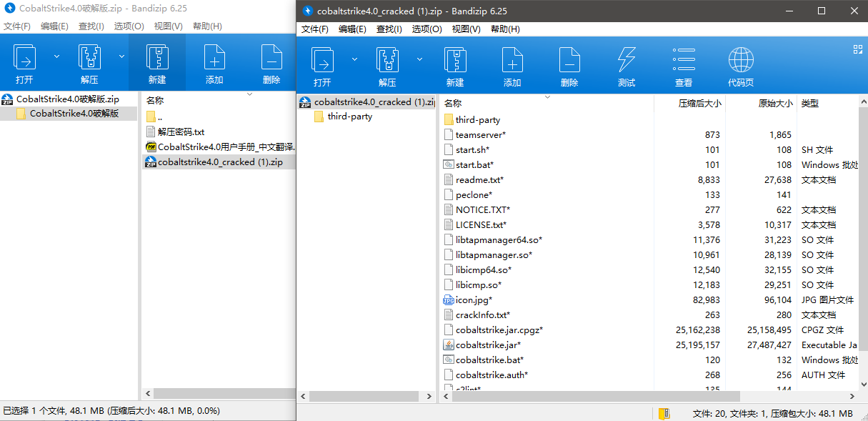Image resolution: width=868 pixels, height=421 pixels.
Task: Open dropdown arrow next to back window Open
Action: click(56, 56)
